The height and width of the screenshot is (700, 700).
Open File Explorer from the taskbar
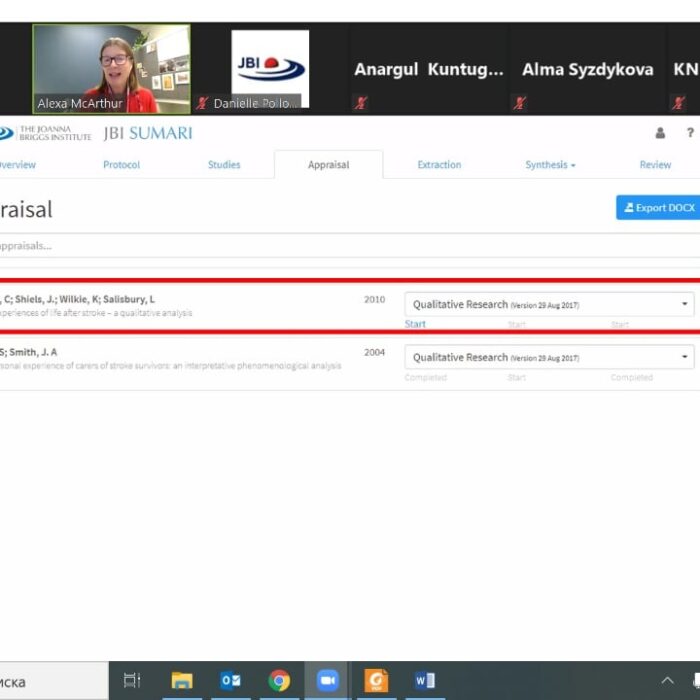pos(181,681)
